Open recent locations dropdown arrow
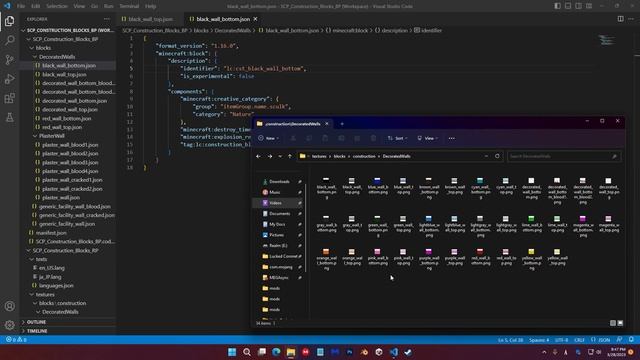 [x=280, y=156]
